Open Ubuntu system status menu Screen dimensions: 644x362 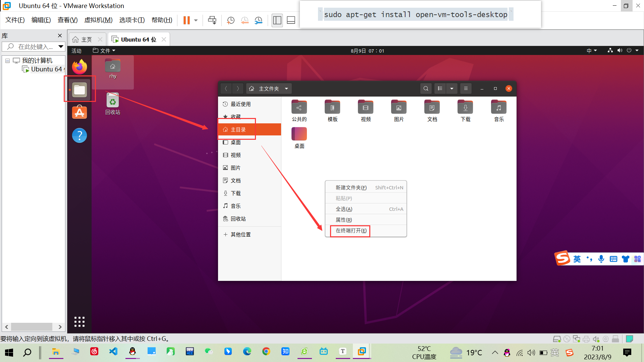coord(623,51)
